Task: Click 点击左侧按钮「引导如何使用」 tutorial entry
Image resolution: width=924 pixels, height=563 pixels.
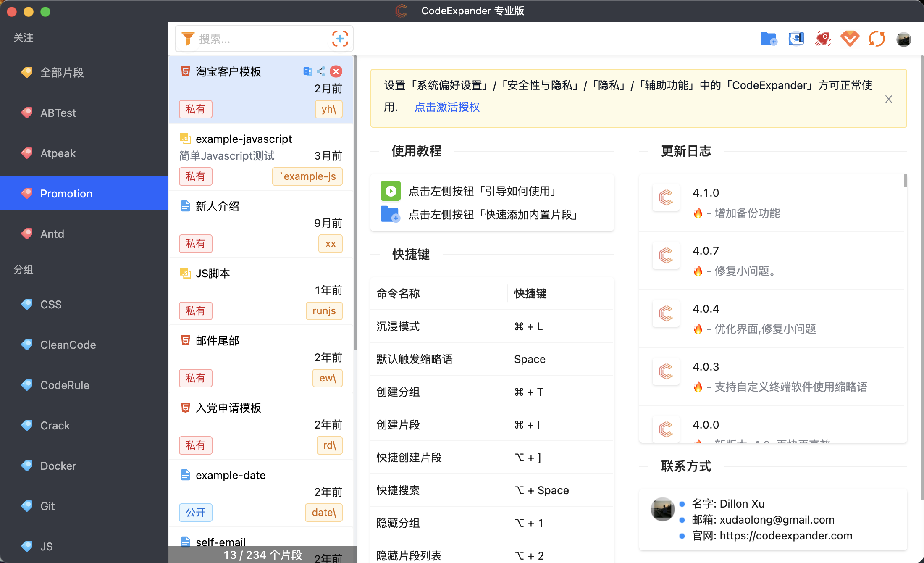Action: coord(483,191)
